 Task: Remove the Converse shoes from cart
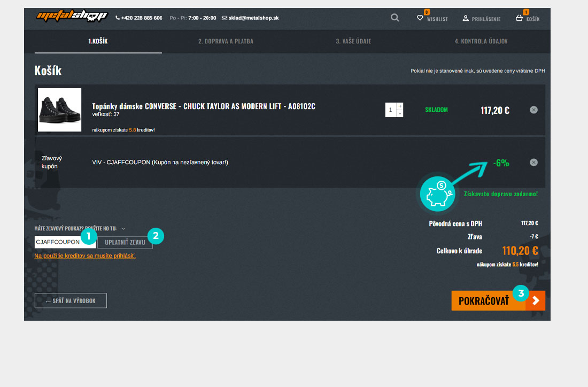click(533, 110)
